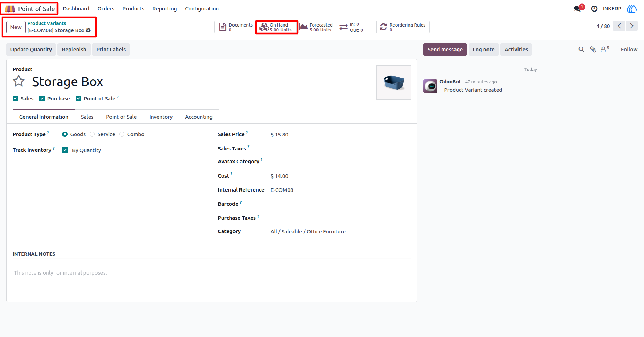Open the Configuration menu
The image size is (644, 337).
coord(202,9)
